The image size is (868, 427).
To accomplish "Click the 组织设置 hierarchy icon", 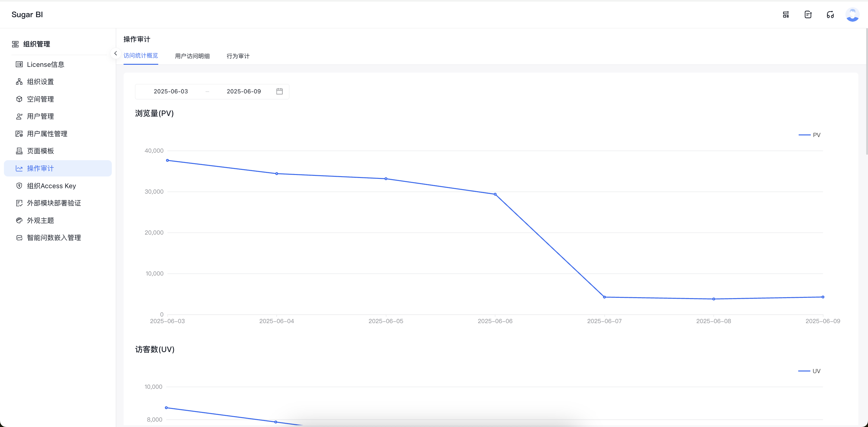I will tap(19, 82).
